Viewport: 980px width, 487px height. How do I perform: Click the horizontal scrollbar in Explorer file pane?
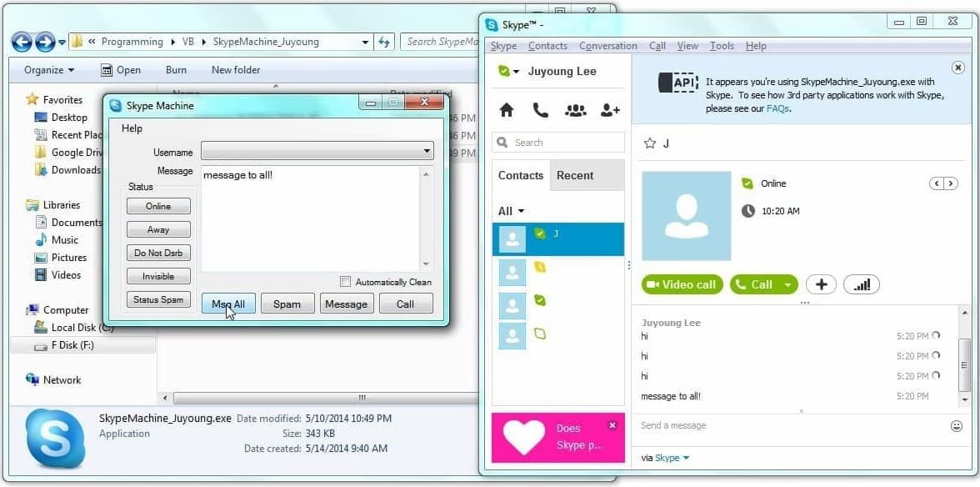pos(362,398)
